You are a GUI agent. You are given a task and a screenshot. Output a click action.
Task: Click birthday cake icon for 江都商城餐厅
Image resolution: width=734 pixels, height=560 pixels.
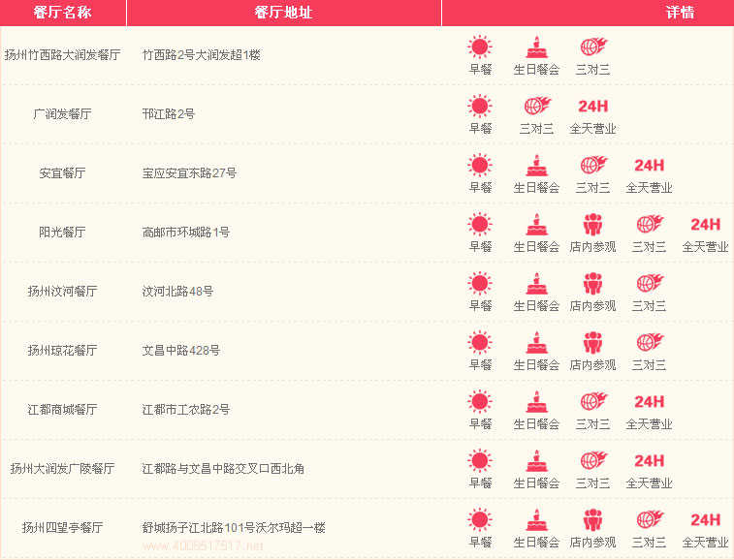(536, 401)
